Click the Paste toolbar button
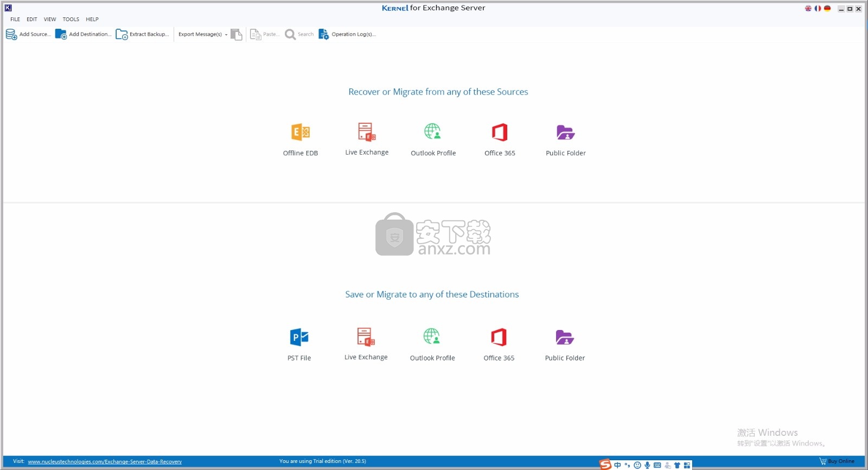The height and width of the screenshot is (470, 868). pyautogui.click(x=265, y=34)
